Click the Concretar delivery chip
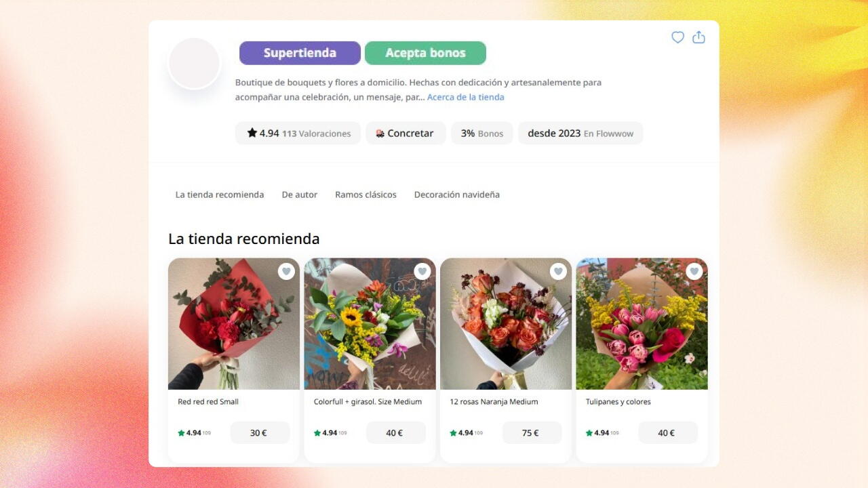Screen dimensions: 868x488 [x=406, y=134]
